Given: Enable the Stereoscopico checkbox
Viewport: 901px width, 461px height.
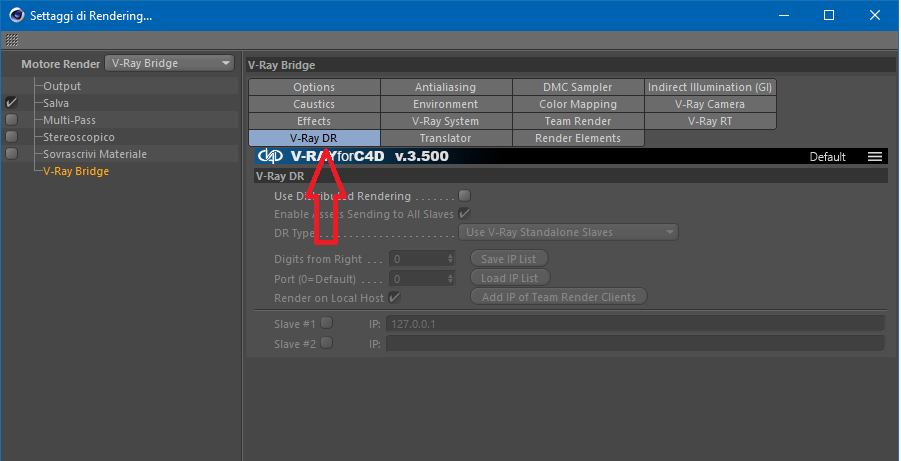Looking at the screenshot, I should pos(11,137).
